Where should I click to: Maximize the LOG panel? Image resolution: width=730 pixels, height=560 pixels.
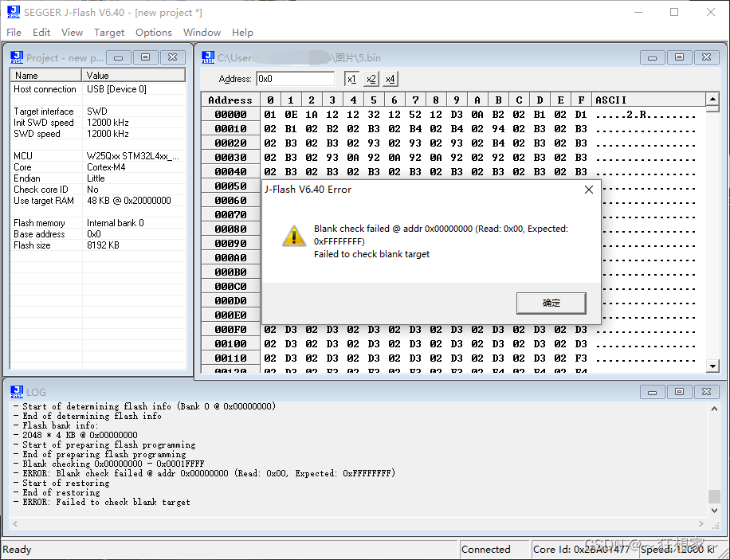point(679,392)
